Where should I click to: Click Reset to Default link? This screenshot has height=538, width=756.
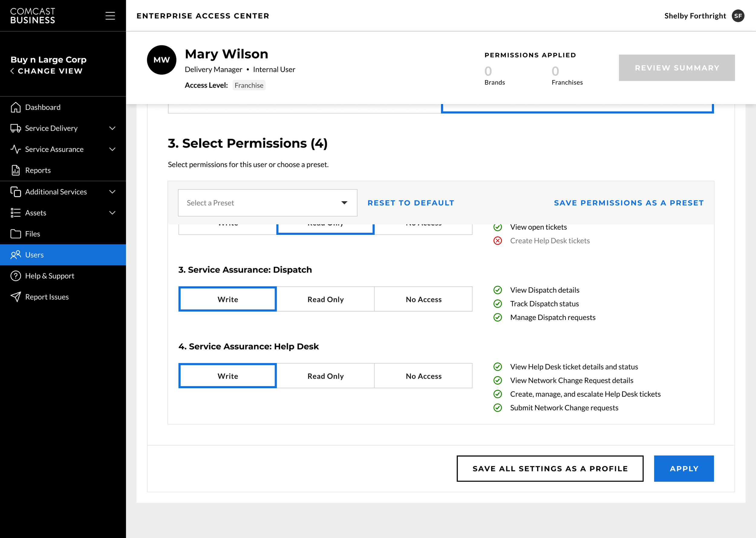pos(410,203)
